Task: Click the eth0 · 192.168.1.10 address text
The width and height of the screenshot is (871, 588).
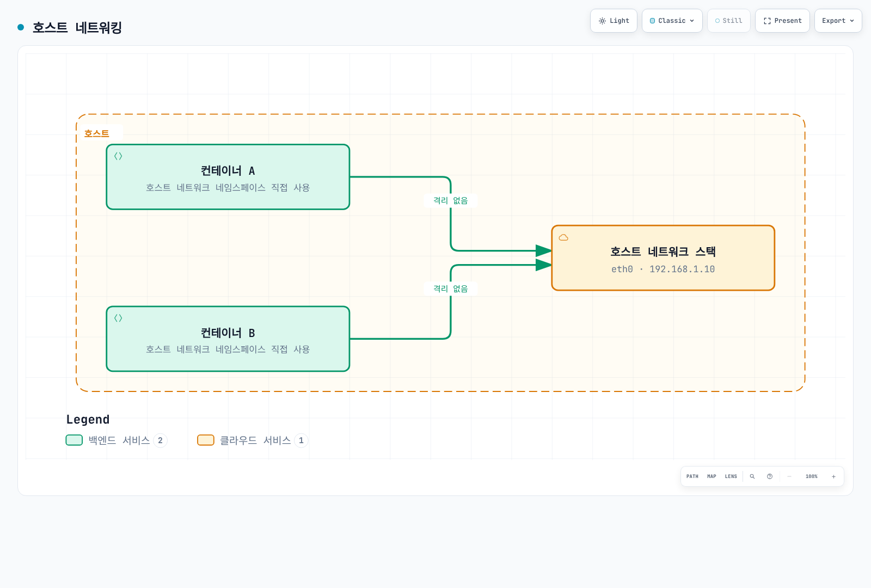Action: tap(663, 269)
